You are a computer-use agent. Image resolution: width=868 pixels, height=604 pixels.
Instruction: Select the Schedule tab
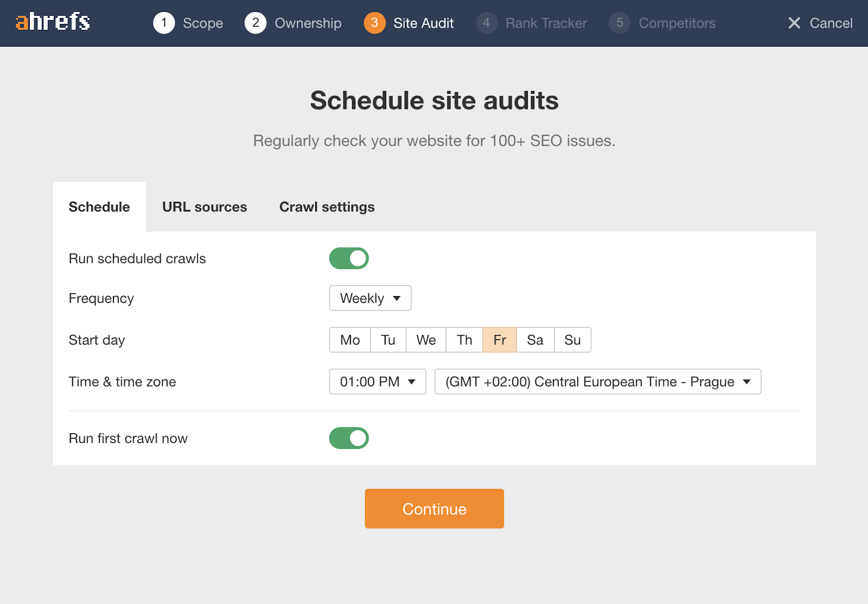[99, 207]
